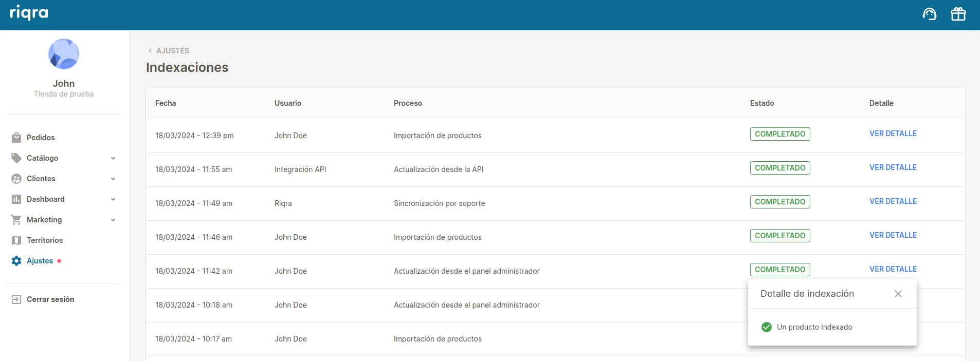Image resolution: width=980 pixels, height=361 pixels.
Task: Click the Pedidos bag icon
Action: tap(16, 138)
